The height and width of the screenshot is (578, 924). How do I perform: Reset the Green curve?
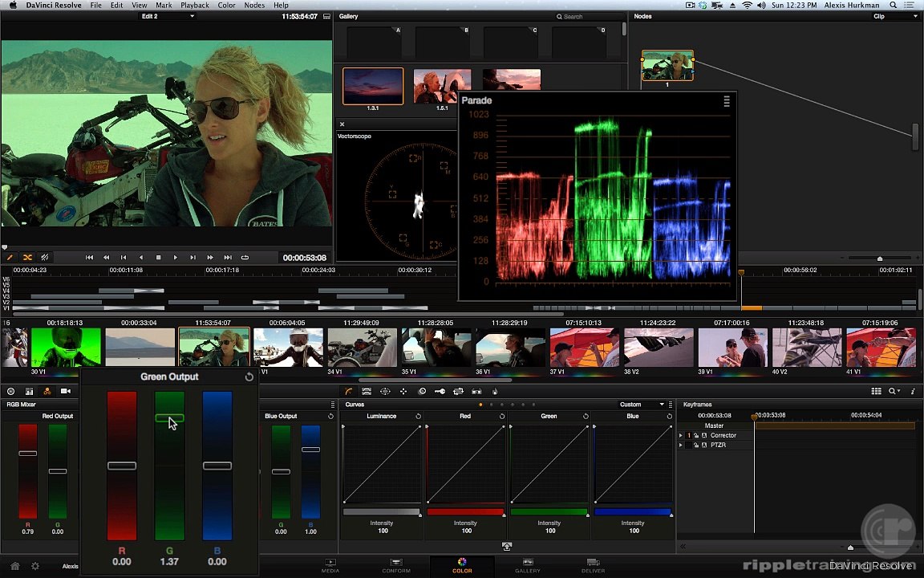click(586, 416)
